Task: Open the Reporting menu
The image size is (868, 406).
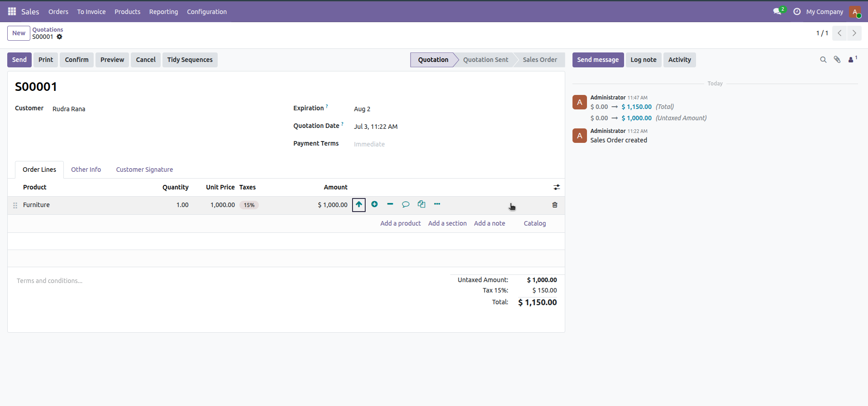Action: click(x=163, y=12)
